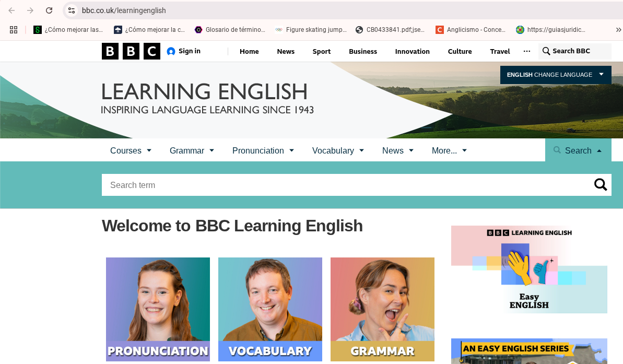Expand the Courses dropdown menu
This screenshot has width=623, height=364.
pyautogui.click(x=131, y=150)
